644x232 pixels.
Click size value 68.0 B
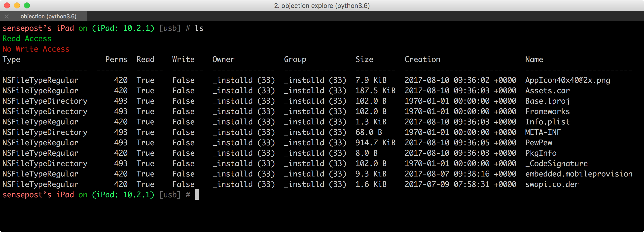click(369, 132)
